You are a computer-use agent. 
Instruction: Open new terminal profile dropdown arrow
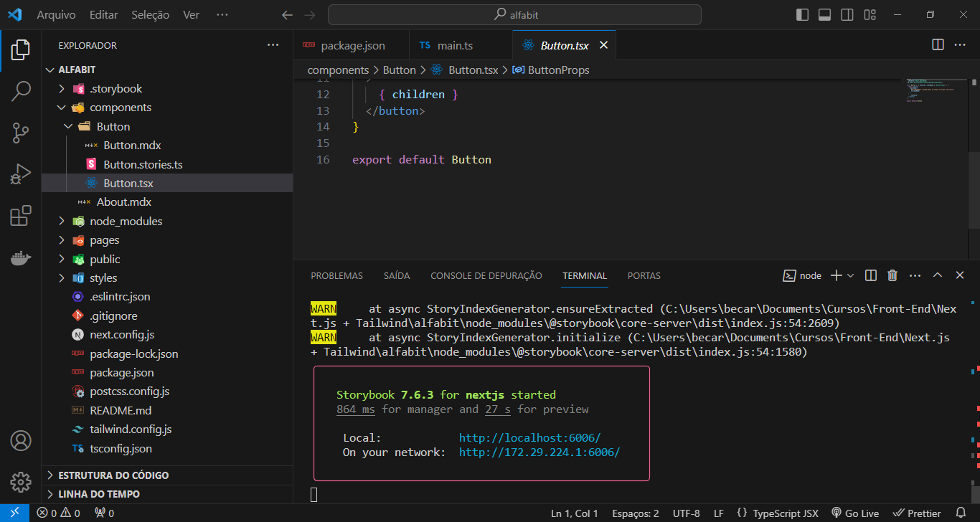point(851,275)
